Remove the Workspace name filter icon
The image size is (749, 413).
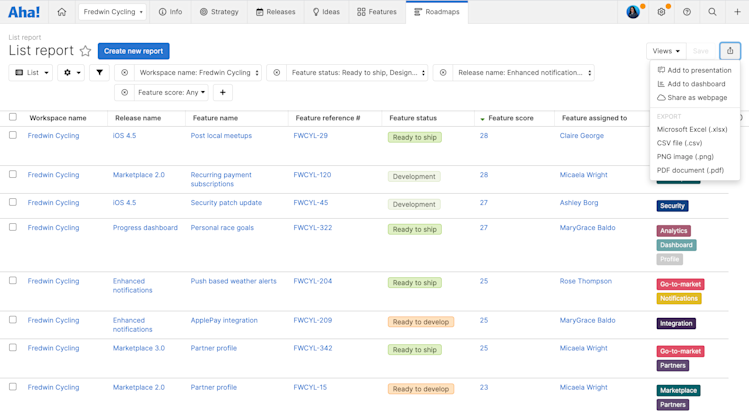point(124,73)
